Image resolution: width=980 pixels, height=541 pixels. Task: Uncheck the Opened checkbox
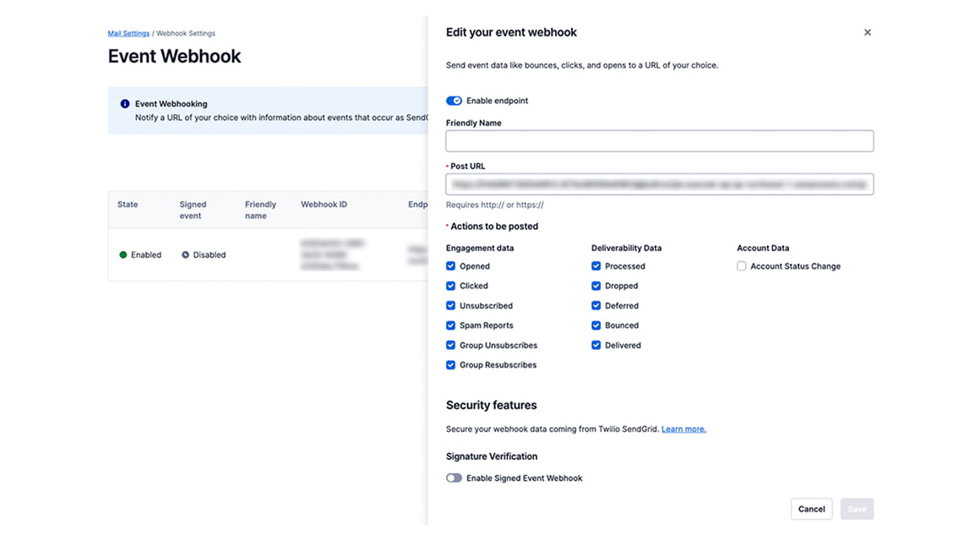[x=451, y=266]
